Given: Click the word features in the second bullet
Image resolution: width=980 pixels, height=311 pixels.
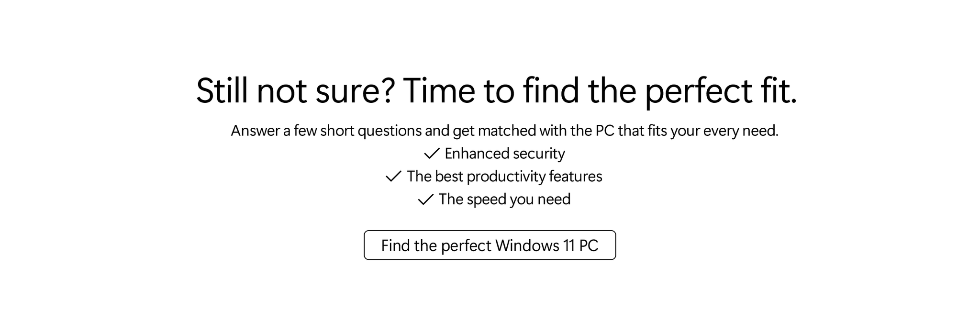Looking at the screenshot, I should pyautogui.click(x=576, y=177).
